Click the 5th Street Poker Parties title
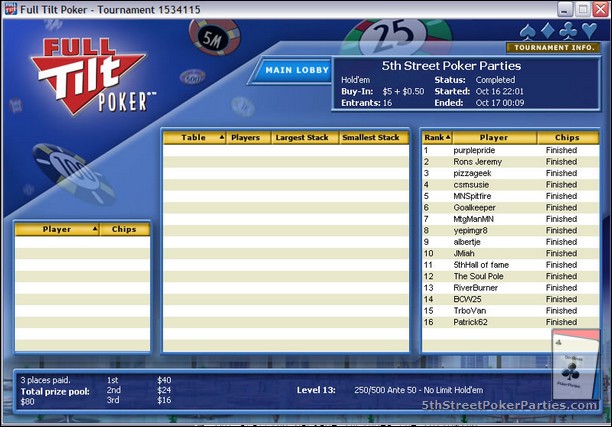The height and width of the screenshot is (427, 612). click(x=451, y=66)
